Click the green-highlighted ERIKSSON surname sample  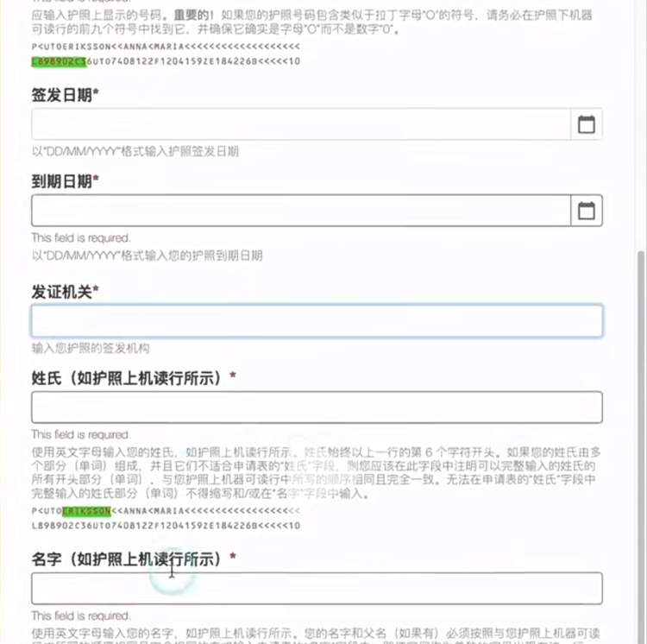(x=86, y=511)
